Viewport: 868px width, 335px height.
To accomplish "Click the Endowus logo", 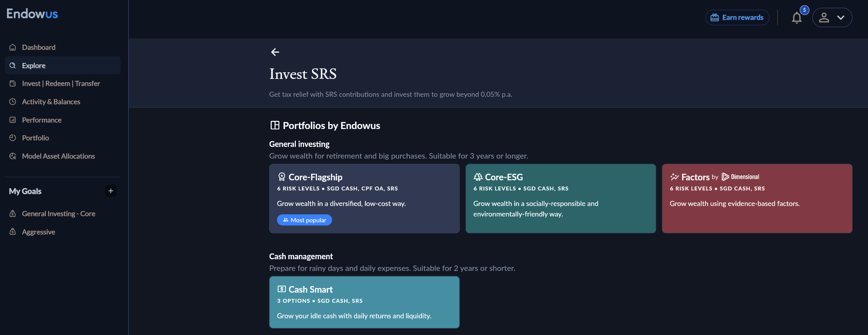I will click(32, 14).
